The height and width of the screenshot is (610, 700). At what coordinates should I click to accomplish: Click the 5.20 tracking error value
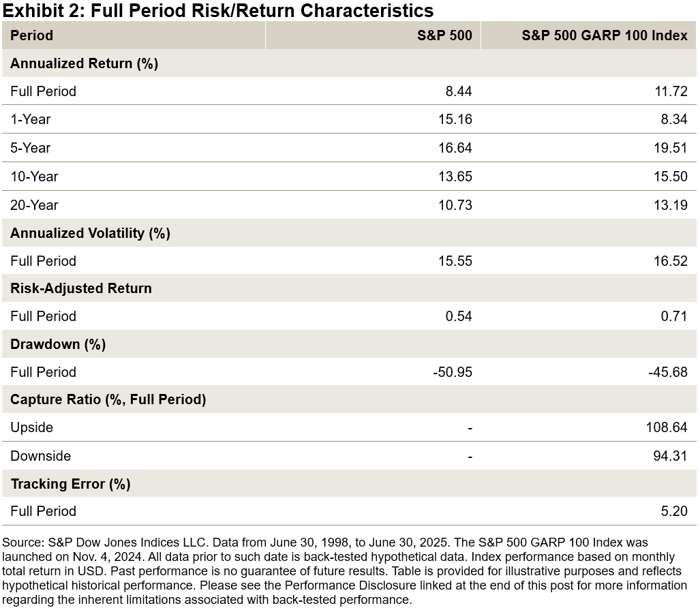[674, 511]
